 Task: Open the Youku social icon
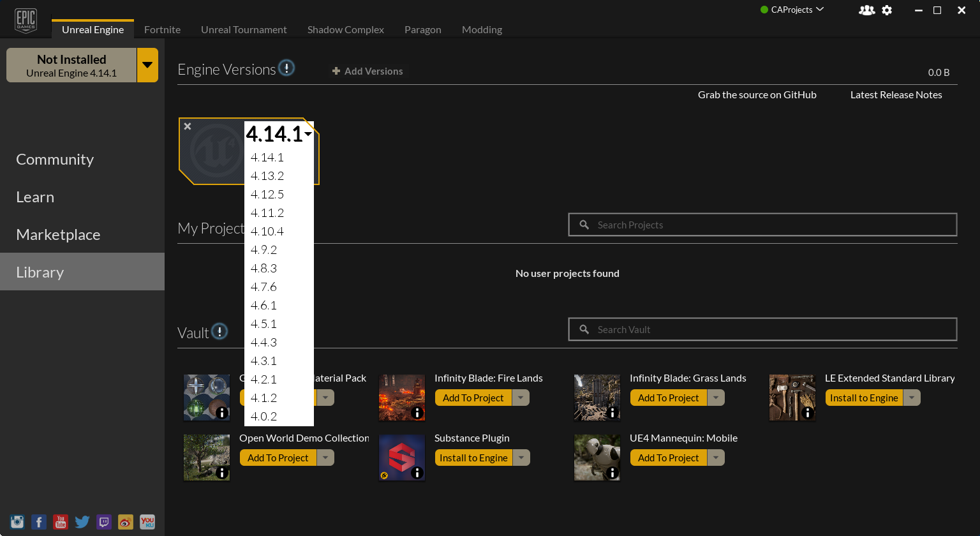click(x=147, y=522)
